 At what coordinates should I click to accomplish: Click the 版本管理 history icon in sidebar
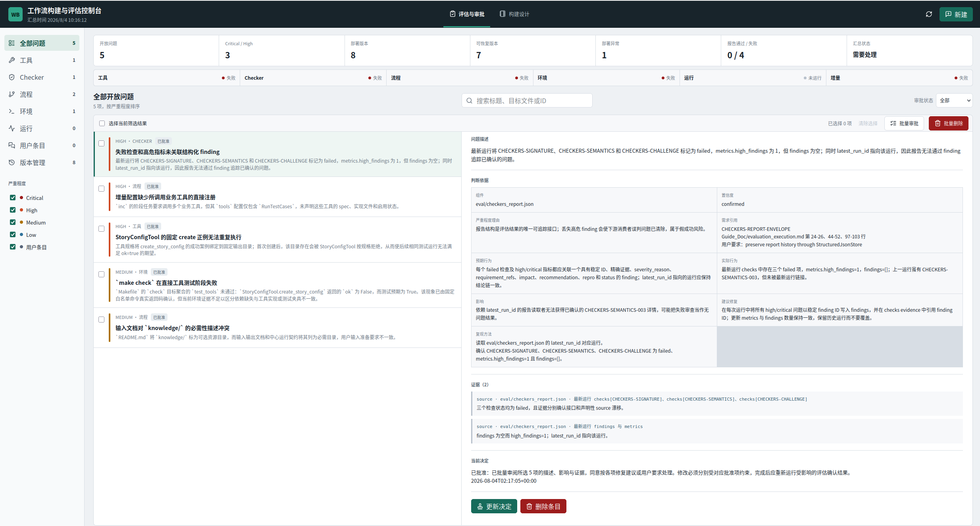[x=12, y=163]
